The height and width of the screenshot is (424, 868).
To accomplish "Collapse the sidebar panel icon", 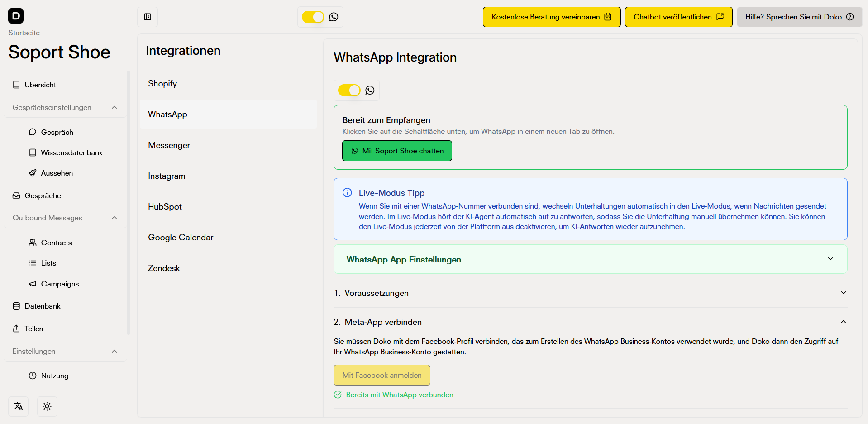I will point(148,17).
